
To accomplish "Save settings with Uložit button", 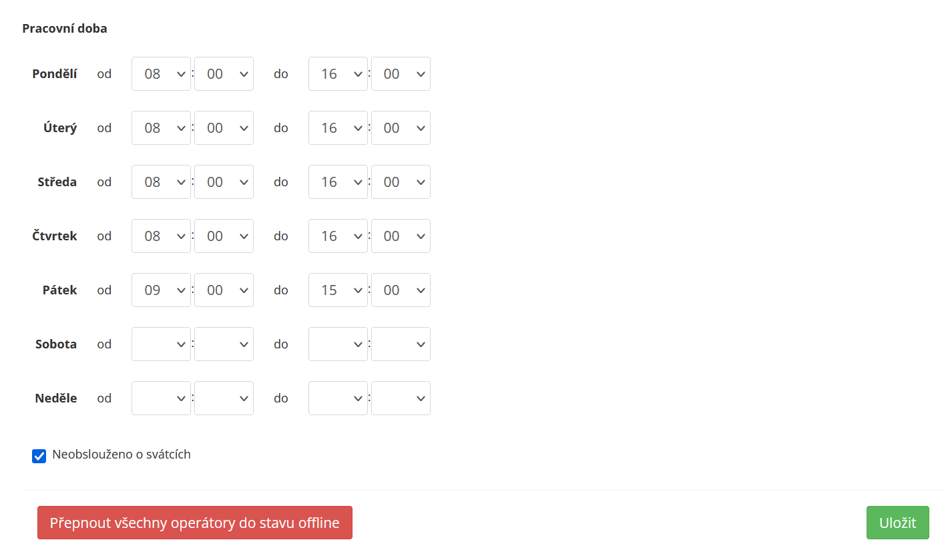I will coord(898,523).
